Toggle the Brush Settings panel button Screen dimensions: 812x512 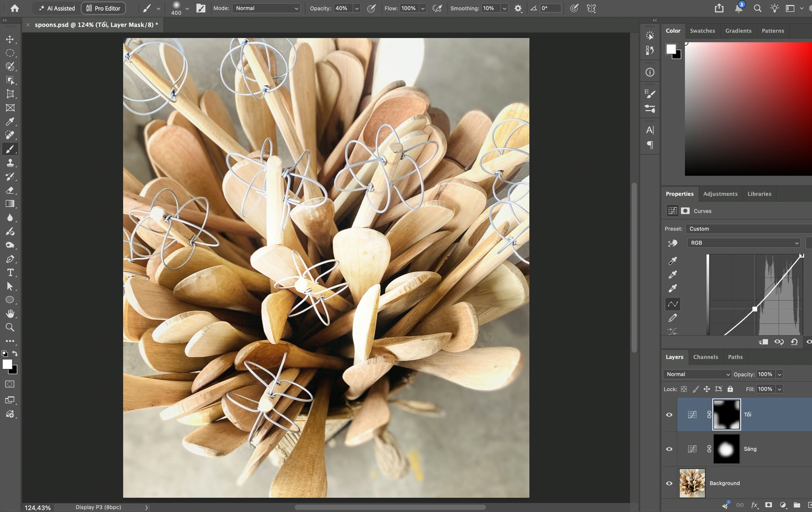(x=201, y=8)
